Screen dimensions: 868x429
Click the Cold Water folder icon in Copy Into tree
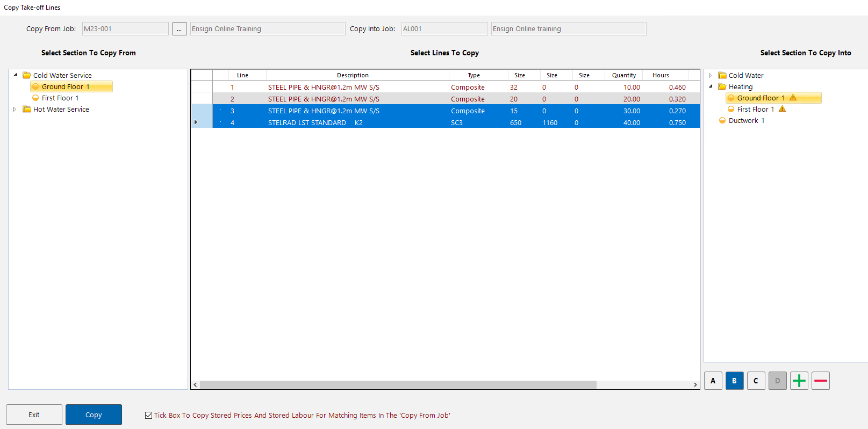coord(722,75)
